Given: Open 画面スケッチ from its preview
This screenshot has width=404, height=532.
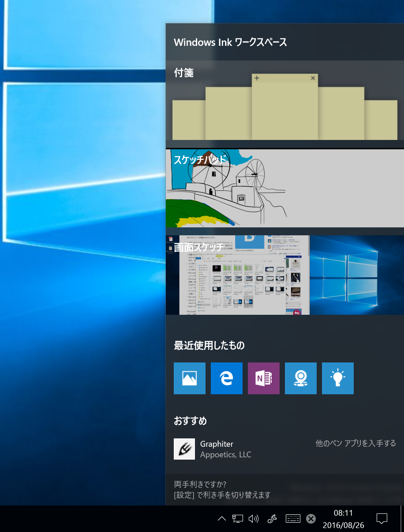Looking at the screenshot, I should [x=284, y=275].
